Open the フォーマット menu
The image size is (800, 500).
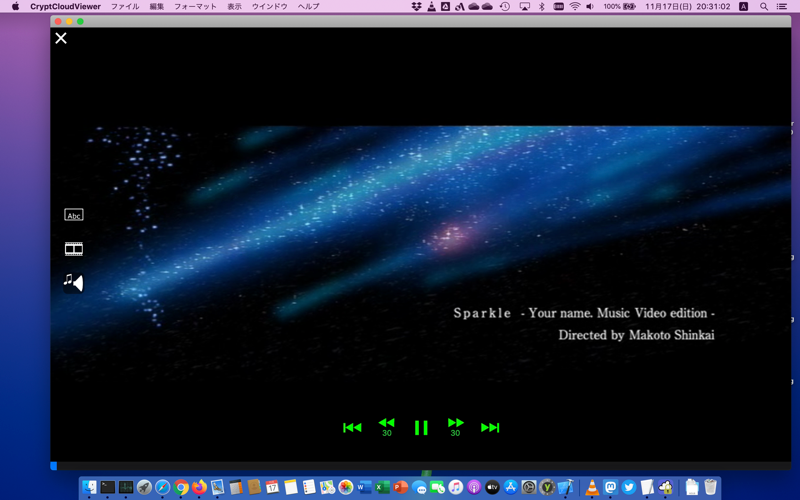pyautogui.click(x=195, y=7)
